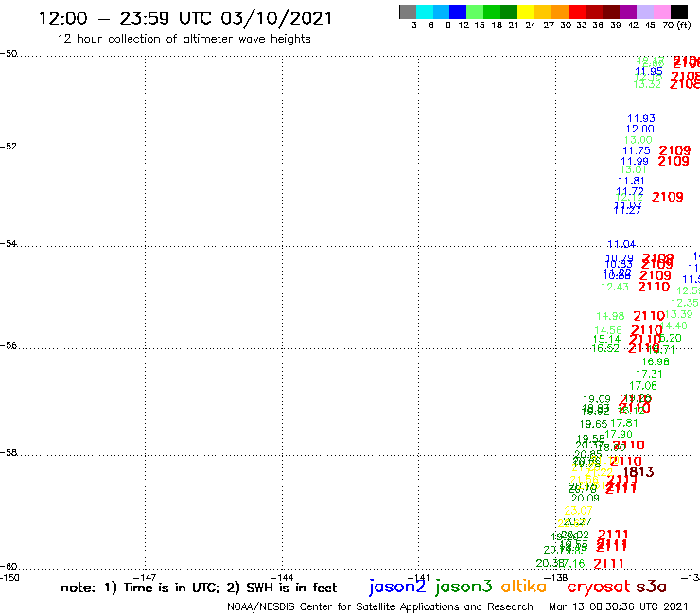
Task: Click the blue reading 11.81
Action: (631, 181)
